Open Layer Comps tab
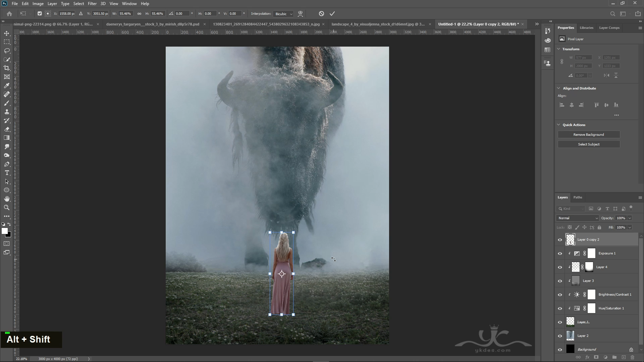 (609, 28)
